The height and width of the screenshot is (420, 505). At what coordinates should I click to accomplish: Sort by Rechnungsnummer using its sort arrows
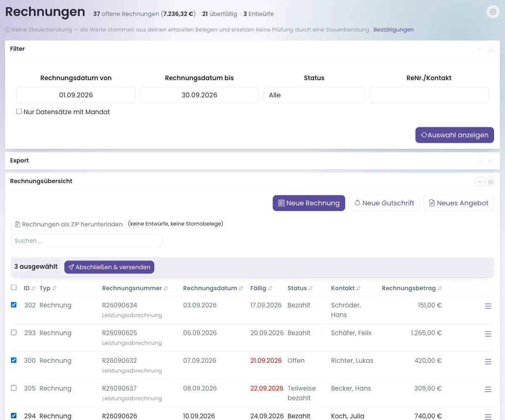pos(166,289)
